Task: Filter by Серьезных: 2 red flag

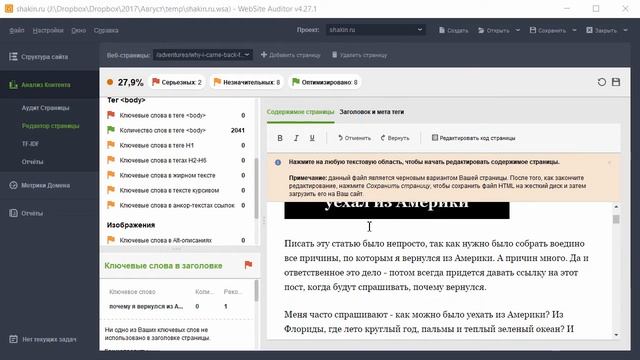Action: point(177,82)
